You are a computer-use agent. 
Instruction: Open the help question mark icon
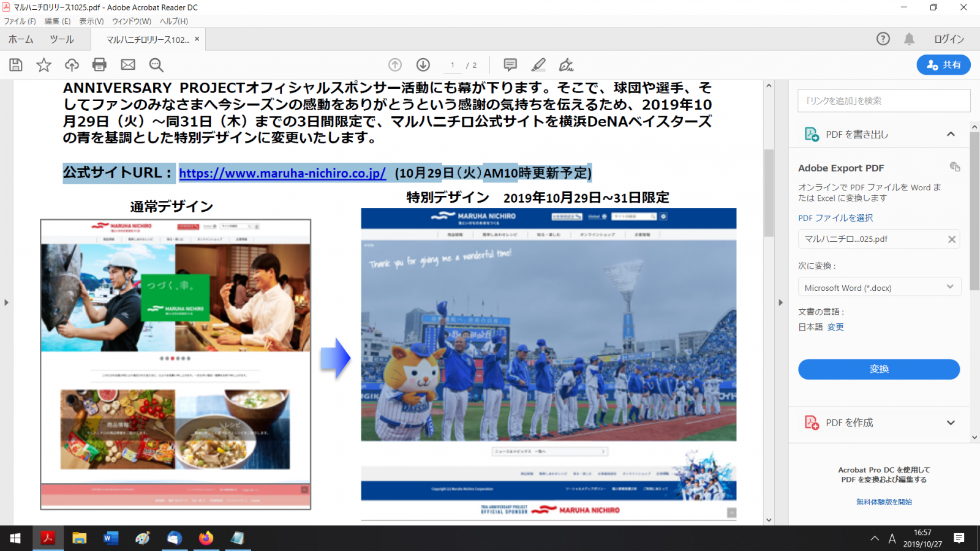(x=883, y=39)
